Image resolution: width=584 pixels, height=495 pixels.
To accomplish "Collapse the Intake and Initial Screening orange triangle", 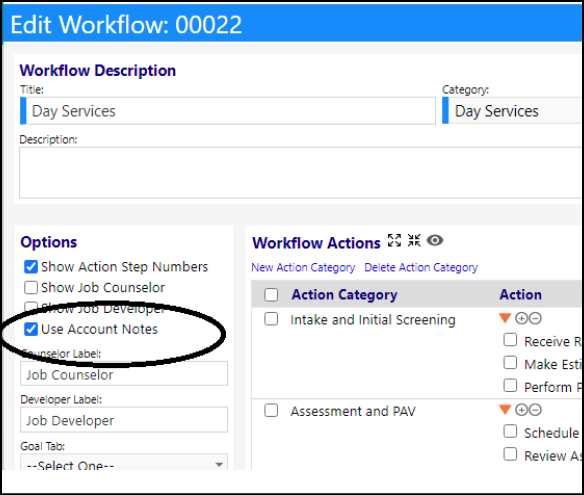I will tap(505, 318).
